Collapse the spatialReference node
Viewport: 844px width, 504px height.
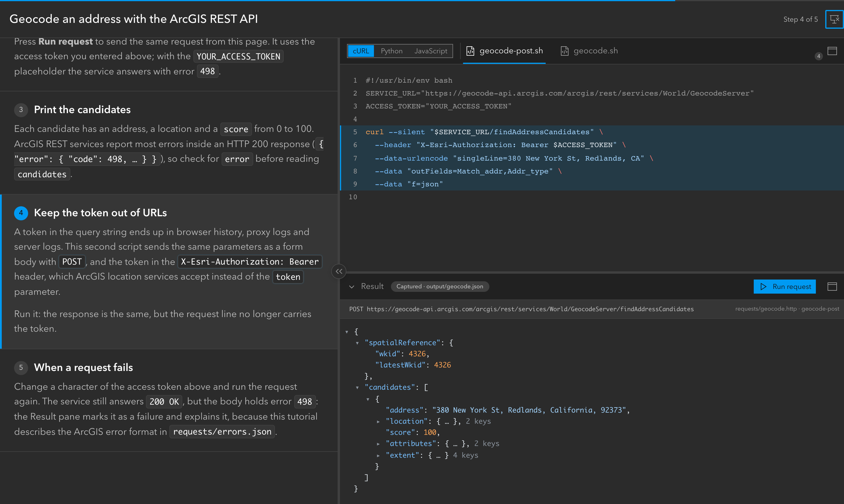coord(357,343)
